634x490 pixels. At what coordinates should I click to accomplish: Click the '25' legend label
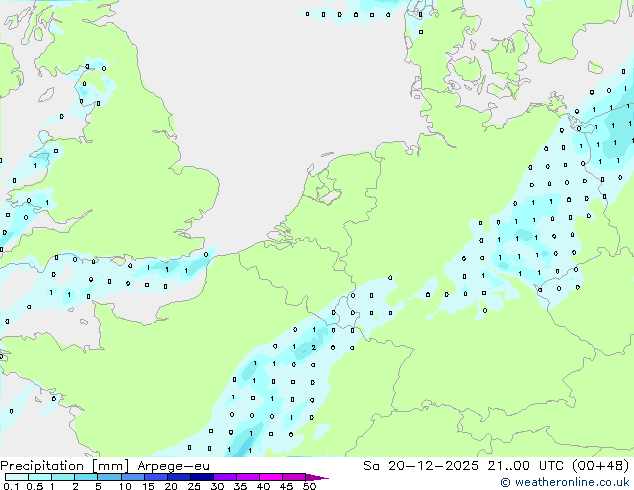(x=194, y=486)
